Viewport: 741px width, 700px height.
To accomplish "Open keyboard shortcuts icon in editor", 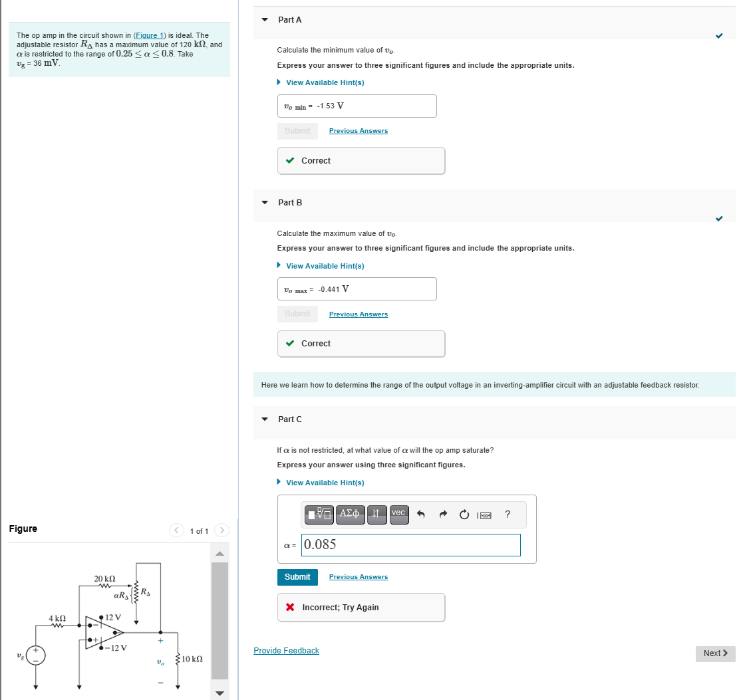I will coord(484,515).
